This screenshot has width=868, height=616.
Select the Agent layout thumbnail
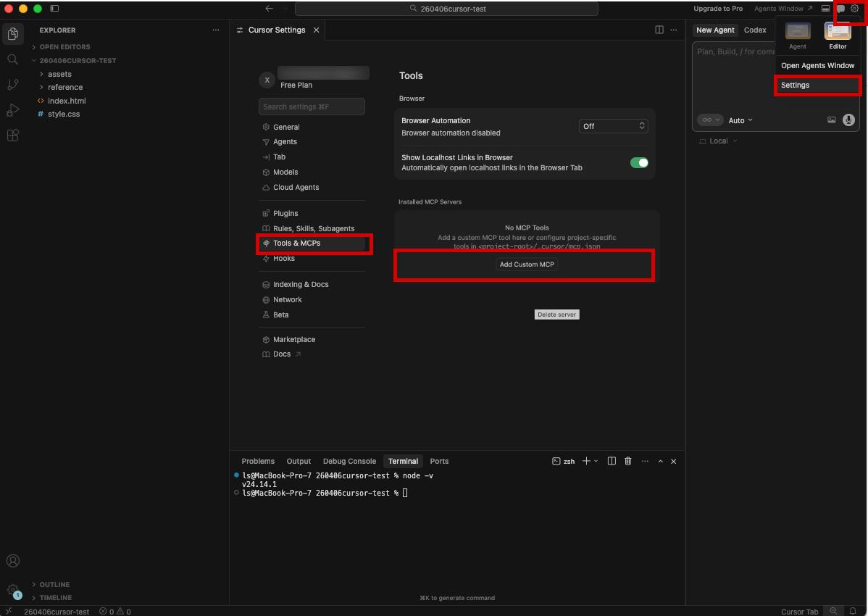click(798, 36)
